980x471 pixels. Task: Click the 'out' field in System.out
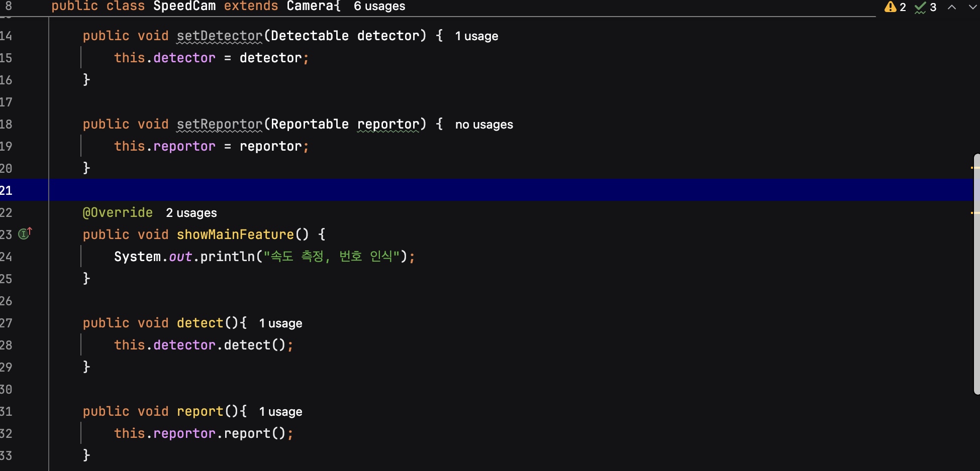(x=180, y=257)
